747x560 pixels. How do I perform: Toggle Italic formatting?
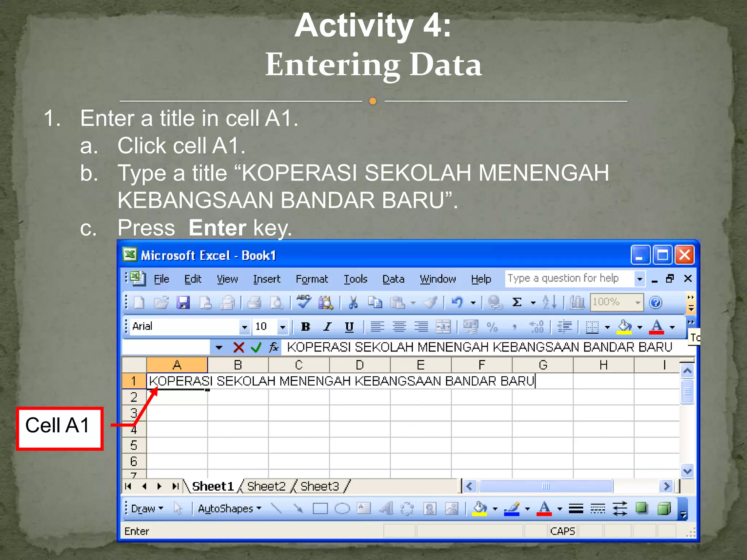[327, 327]
